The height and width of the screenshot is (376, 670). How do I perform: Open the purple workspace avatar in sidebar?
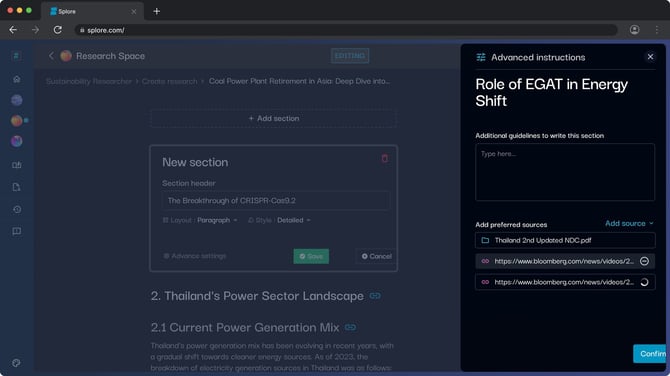(17, 141)
